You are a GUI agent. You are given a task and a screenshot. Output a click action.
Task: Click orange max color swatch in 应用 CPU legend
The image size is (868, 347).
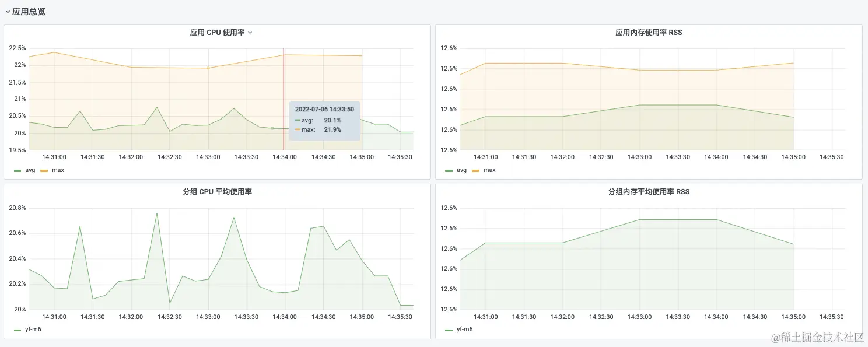[44, 170]
